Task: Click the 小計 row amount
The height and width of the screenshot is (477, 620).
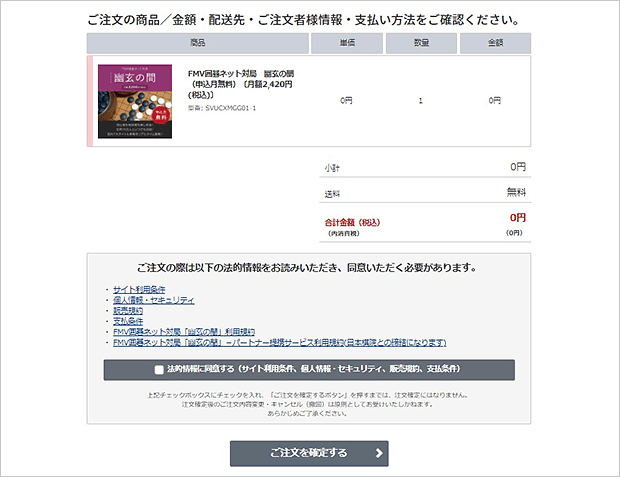Action: (518, 167)
